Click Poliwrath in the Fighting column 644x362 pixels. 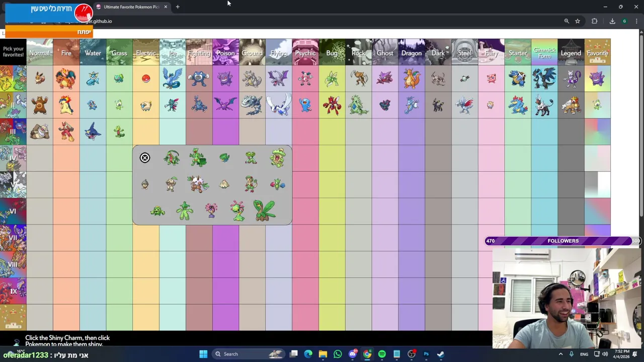click(x=199, y=79)
